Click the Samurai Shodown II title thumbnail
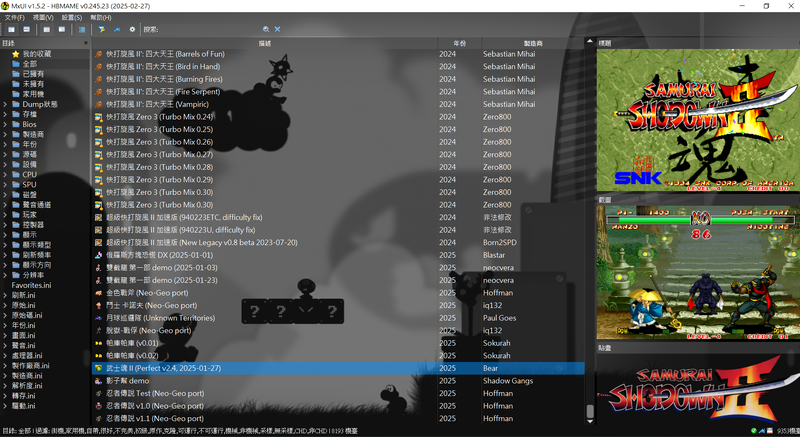The width and height of the screenshot is (800, 437). point(698,120)
